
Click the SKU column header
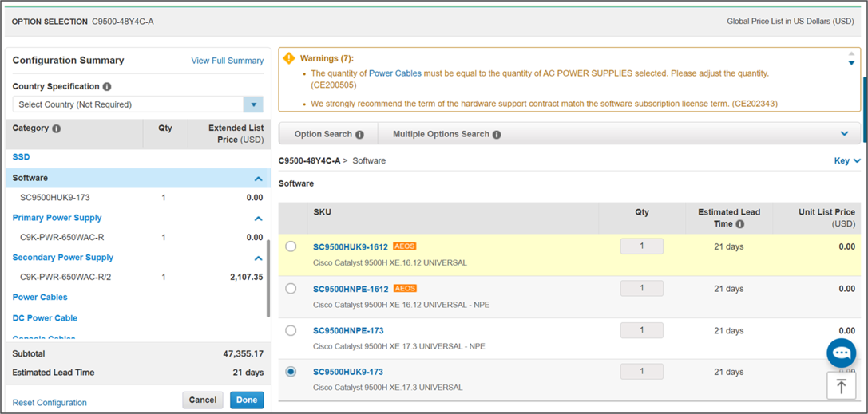click(x=322, y=212)
